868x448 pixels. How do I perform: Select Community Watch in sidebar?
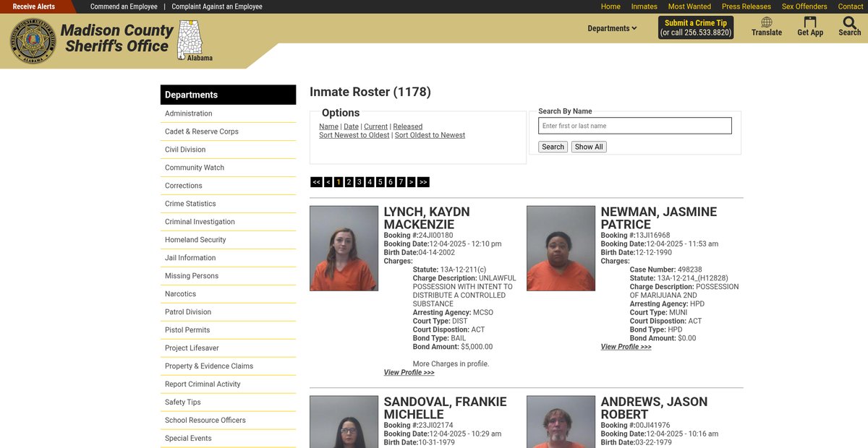point(228,168)
